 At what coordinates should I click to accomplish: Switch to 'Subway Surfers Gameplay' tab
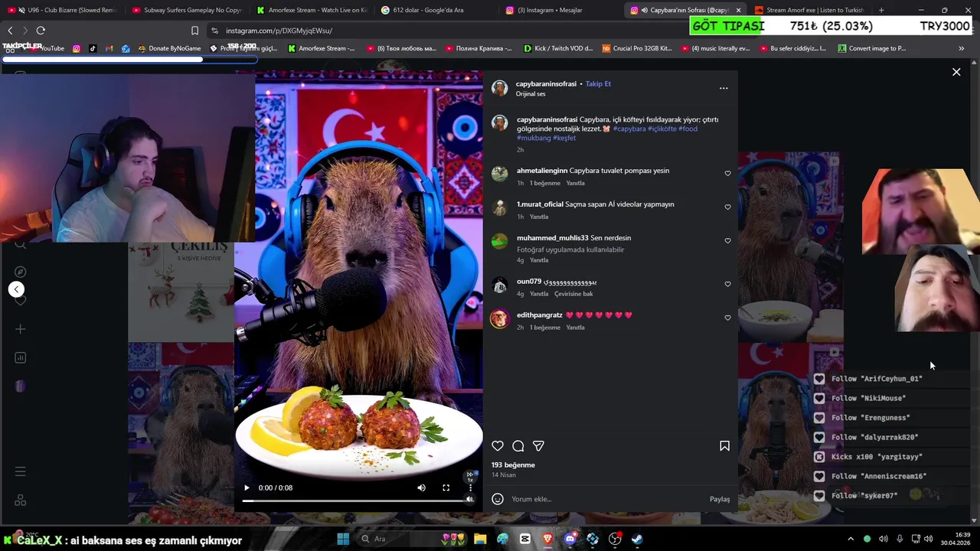click(187, 10)
